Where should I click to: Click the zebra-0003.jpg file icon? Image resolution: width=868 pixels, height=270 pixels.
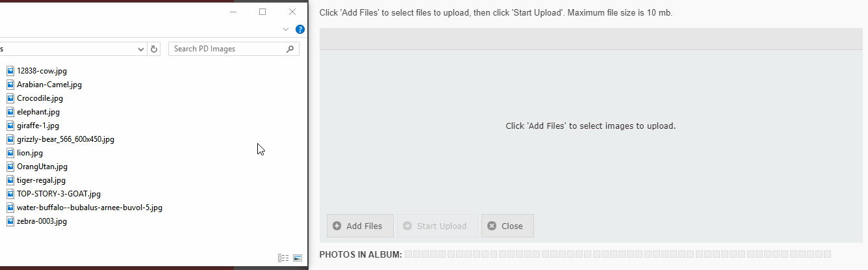[10, 221]
